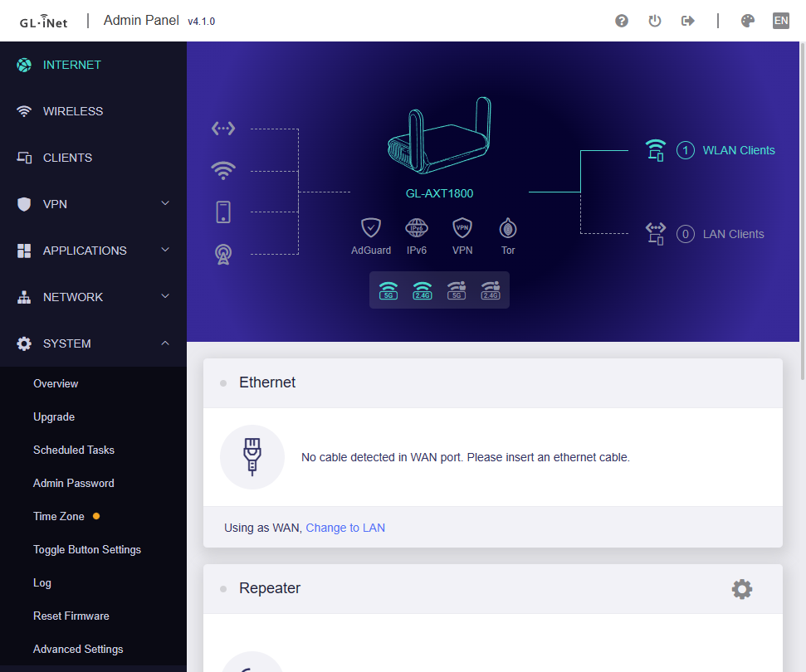
Task: Click the GL·iNet logo
Action: [x=44, y=22]
